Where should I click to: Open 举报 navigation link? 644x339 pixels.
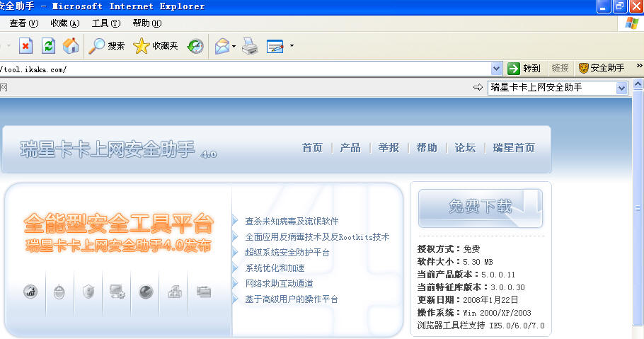tap(389, 147)
